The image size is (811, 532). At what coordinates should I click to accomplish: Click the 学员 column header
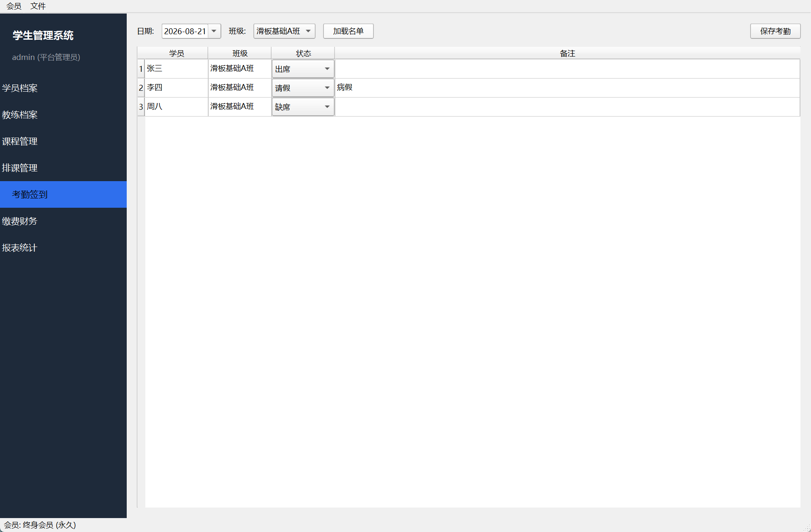[x=177, y=53]
